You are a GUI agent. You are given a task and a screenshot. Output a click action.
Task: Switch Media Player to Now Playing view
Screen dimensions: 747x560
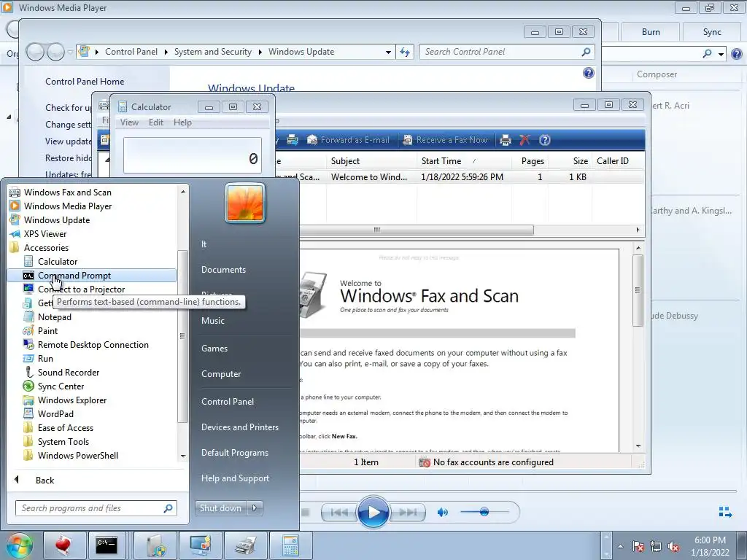point(725,512)
